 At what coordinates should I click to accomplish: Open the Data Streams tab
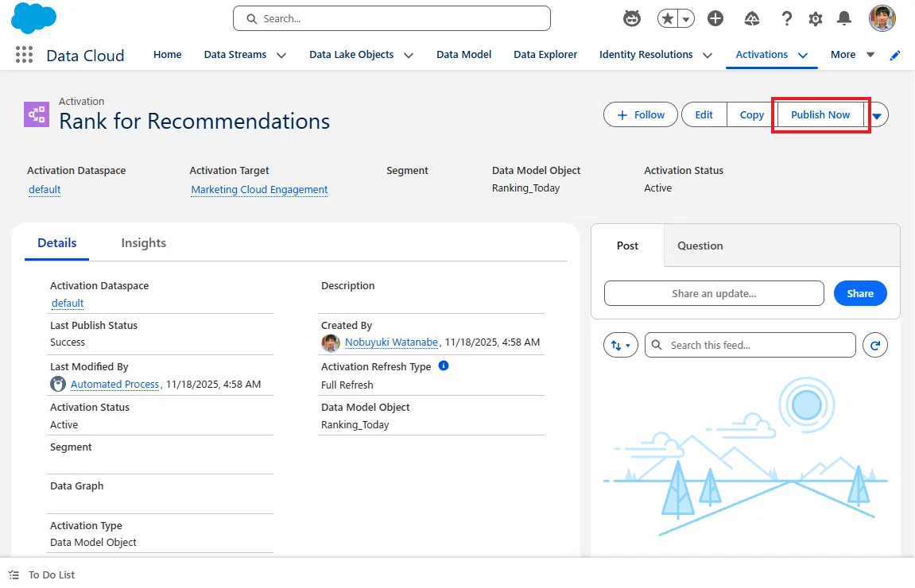click(x=235, y=54)
